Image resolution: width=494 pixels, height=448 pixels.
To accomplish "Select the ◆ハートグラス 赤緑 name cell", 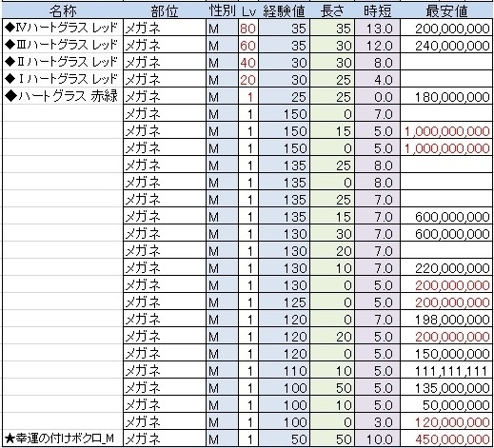I will (x=63, y=96).
